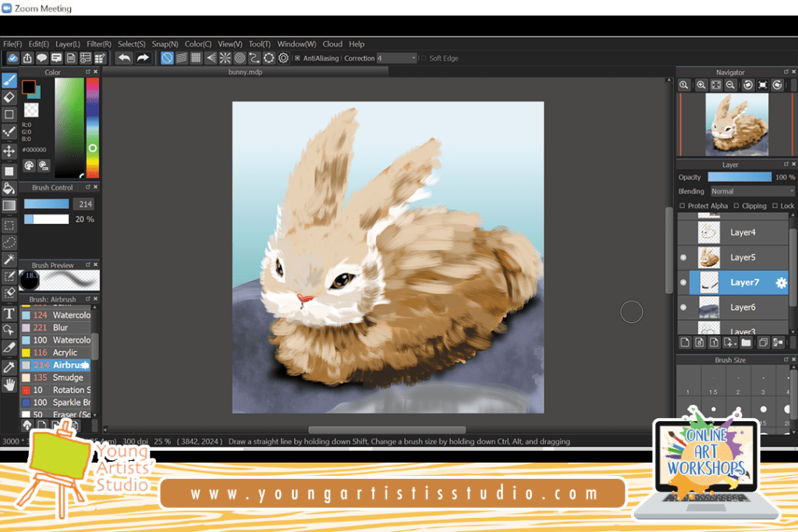Open the Filter(R) menu

point(99,44)
